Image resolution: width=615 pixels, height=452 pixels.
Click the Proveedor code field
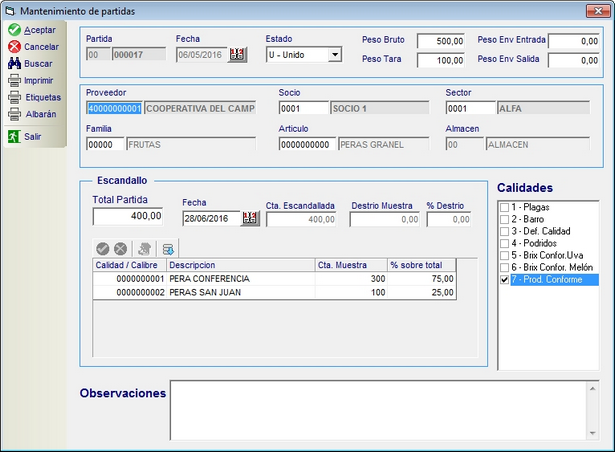tap(114, 108)
